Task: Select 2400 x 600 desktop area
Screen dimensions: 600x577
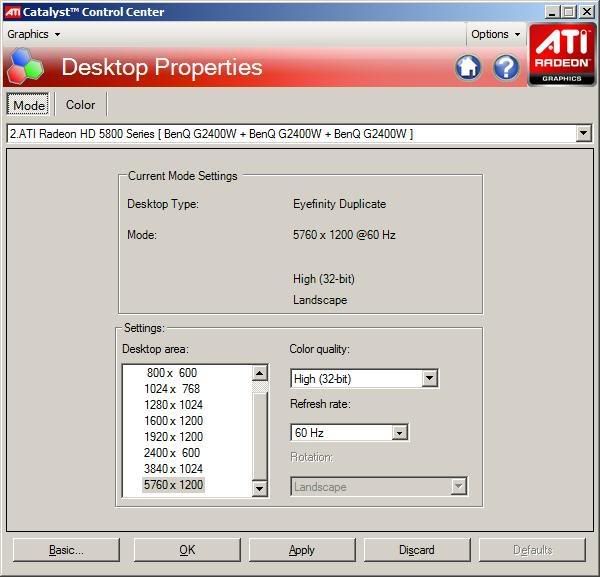Action: point(172,453)
